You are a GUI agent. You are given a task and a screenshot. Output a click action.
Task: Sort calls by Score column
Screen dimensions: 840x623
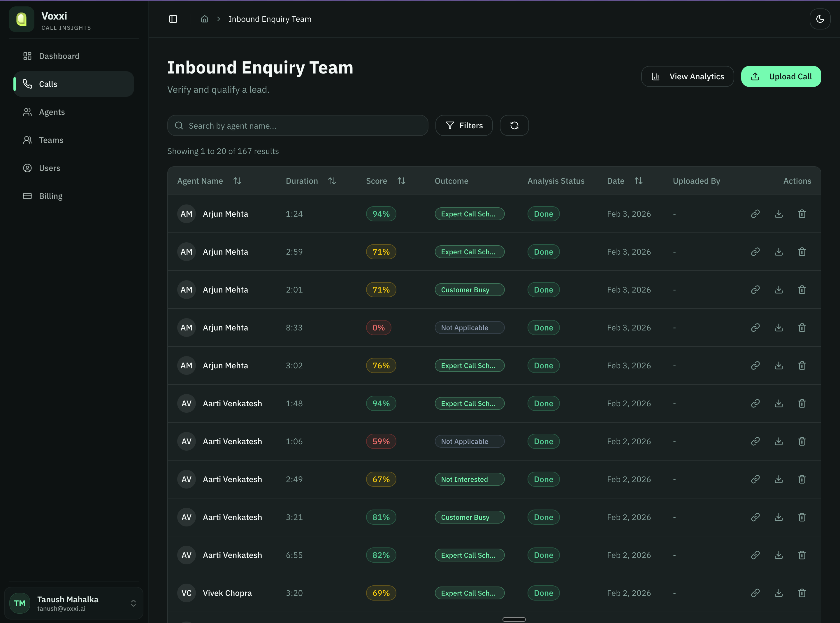[401, 181]
